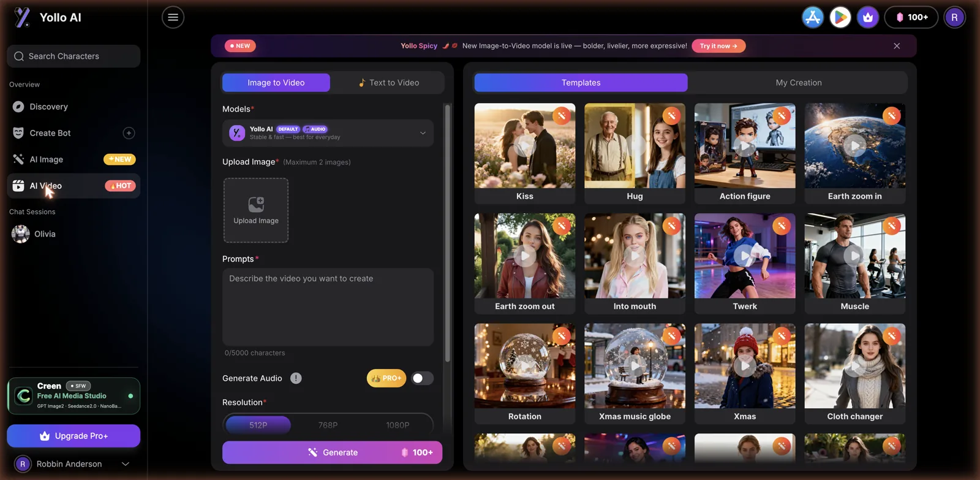Open the Google Play download icon
This screenshot has height=480, width=980.
(840, 17)
